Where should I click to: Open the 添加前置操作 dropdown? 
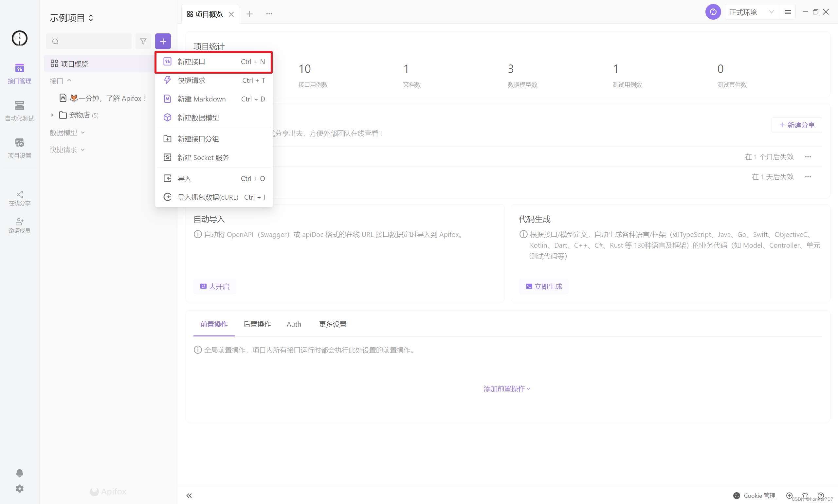pos(507,388)
